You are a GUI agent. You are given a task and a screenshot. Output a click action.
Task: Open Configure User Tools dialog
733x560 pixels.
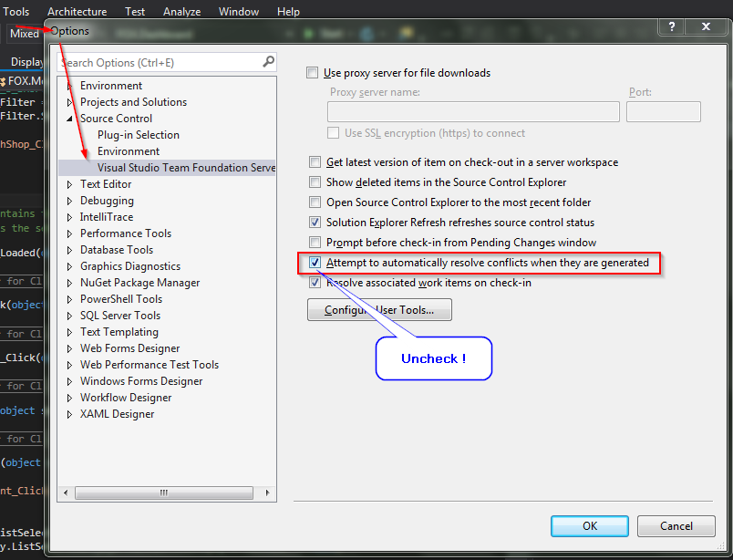tap(379, 310)
